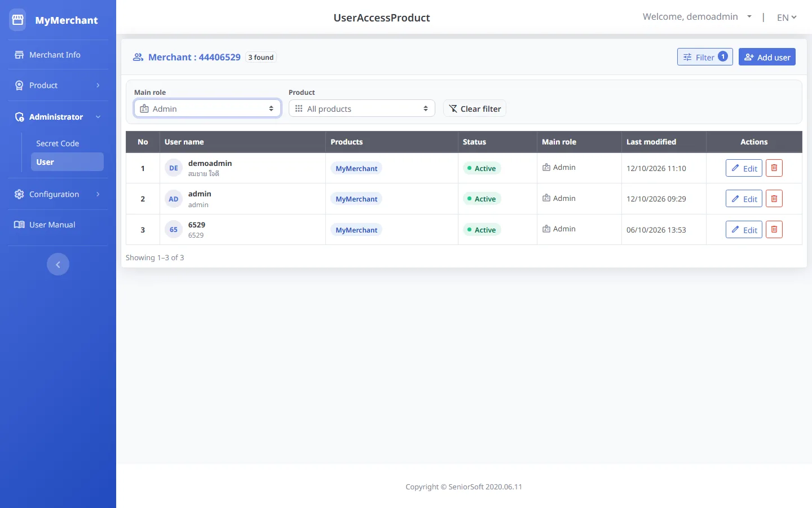Viewport: 812px width, 508px height.
Task: Click the Product badge icon in sidebar
Action: [x=19, y=85]
